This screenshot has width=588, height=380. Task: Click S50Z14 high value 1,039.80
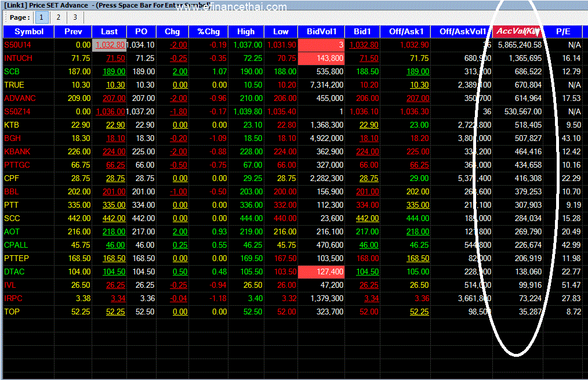tap(248, 112)
